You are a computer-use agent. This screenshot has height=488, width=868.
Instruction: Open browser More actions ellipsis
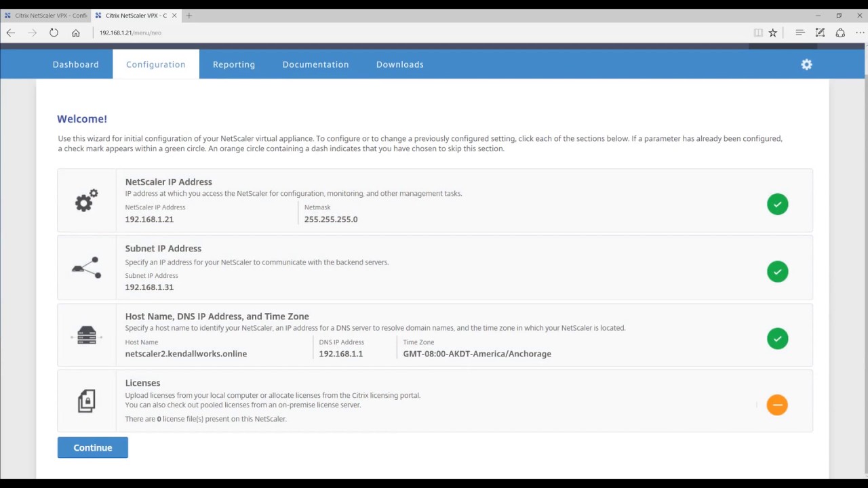[860, 33]
